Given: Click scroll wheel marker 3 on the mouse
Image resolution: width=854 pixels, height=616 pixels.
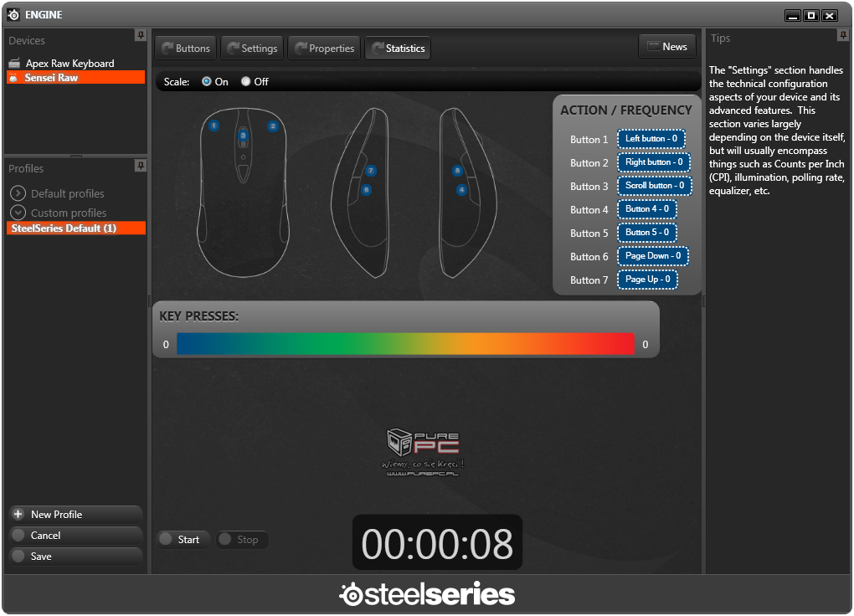Looking at the screenshot, I should [243, 135].
